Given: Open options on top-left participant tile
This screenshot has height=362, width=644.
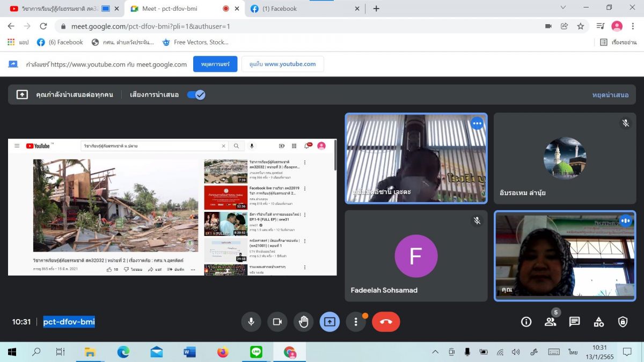Looking at the screenshot, I should point(477,124).
